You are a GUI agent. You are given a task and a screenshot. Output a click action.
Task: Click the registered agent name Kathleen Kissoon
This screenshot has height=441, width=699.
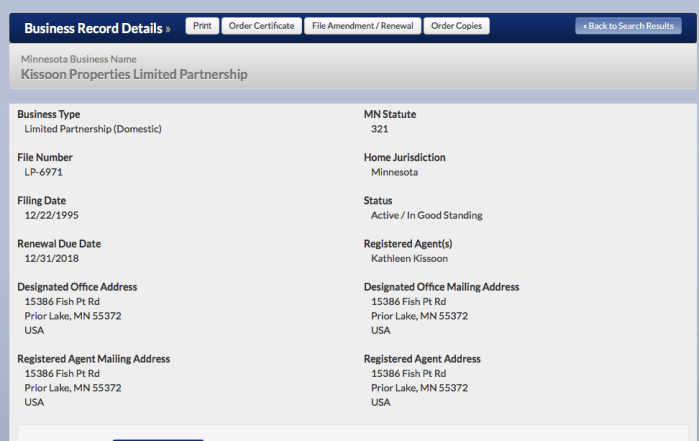click(409, 258)
